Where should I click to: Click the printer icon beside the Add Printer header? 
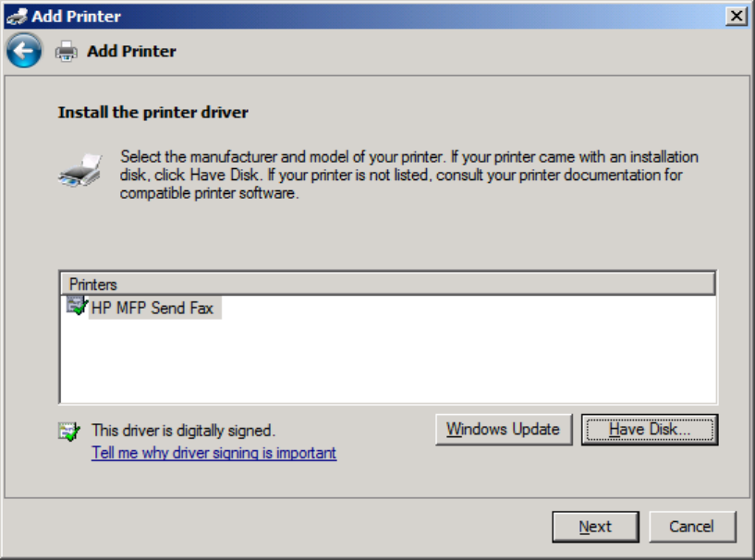click(67, 52)
